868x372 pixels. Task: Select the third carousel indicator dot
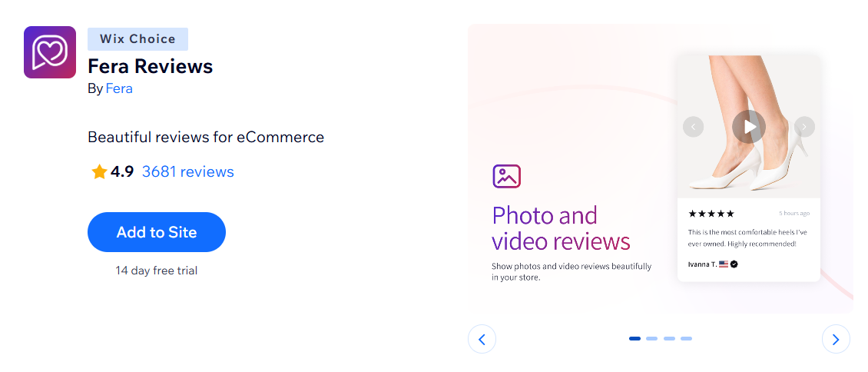click(x=669, y=338)
